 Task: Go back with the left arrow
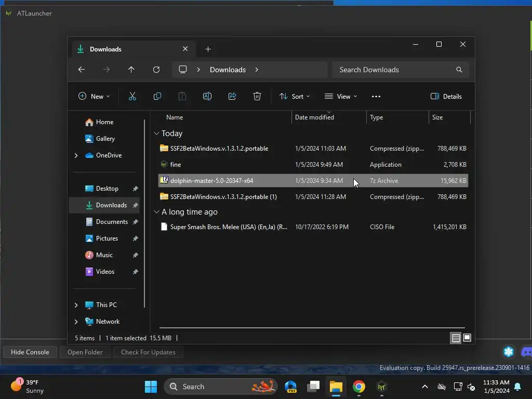coord(82,70)
